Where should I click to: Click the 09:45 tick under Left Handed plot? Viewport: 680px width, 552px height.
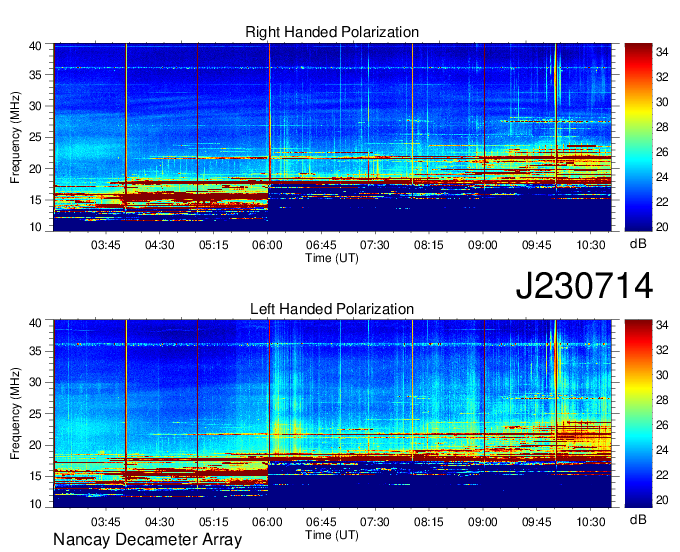536,522
